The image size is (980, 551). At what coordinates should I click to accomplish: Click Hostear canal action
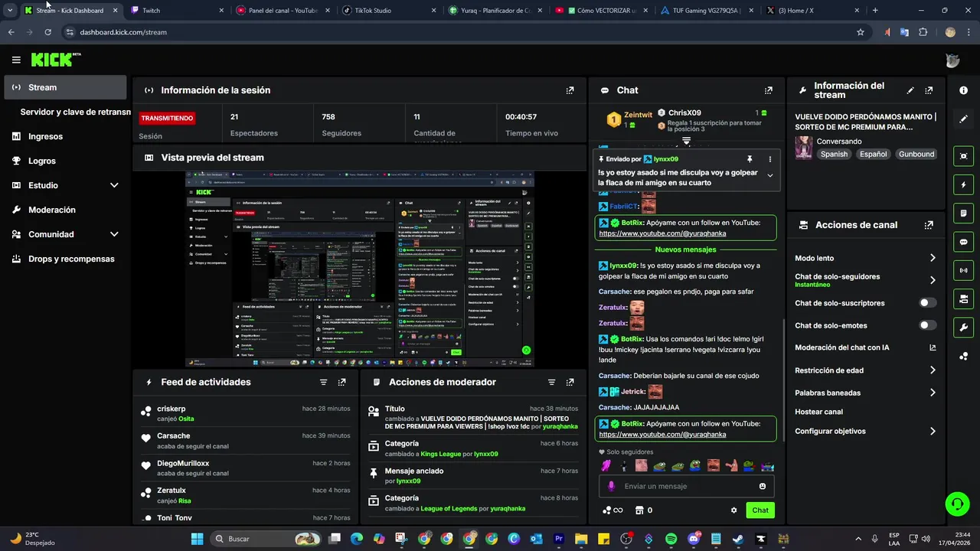click(x=818, y=412)
